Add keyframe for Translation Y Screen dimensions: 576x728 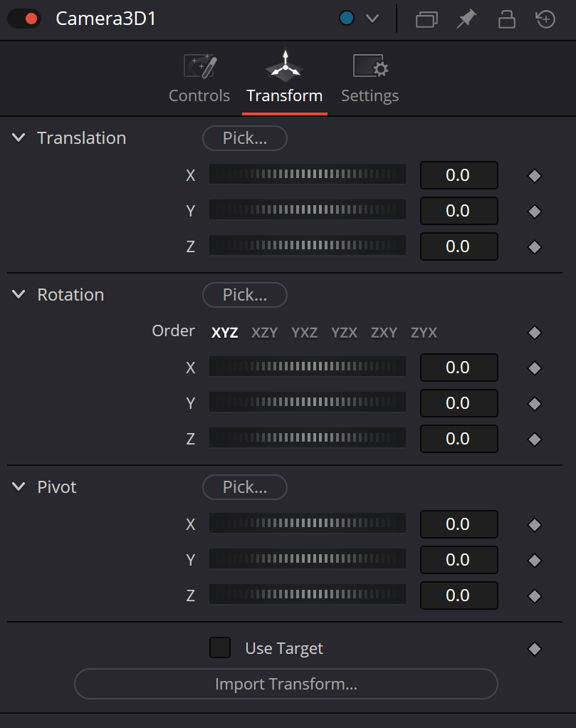point(535,212)
